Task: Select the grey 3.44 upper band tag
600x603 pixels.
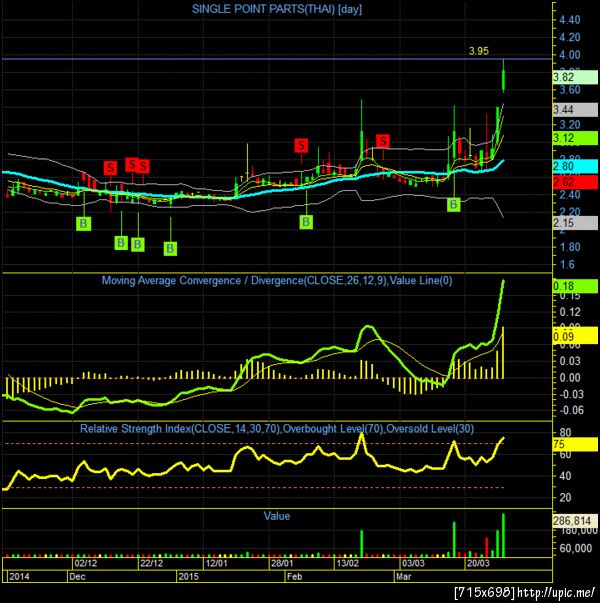Action: tap(575, 110)
